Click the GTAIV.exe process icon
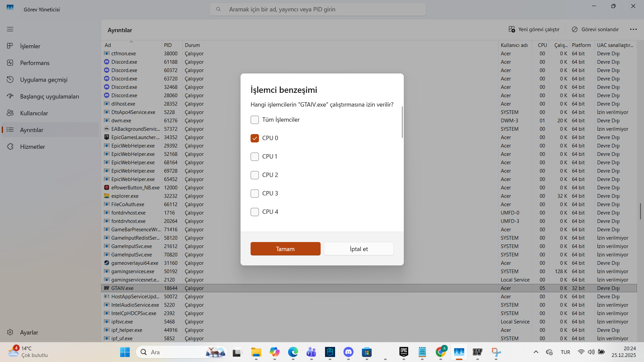644x362 pixels. click(107, 288)
